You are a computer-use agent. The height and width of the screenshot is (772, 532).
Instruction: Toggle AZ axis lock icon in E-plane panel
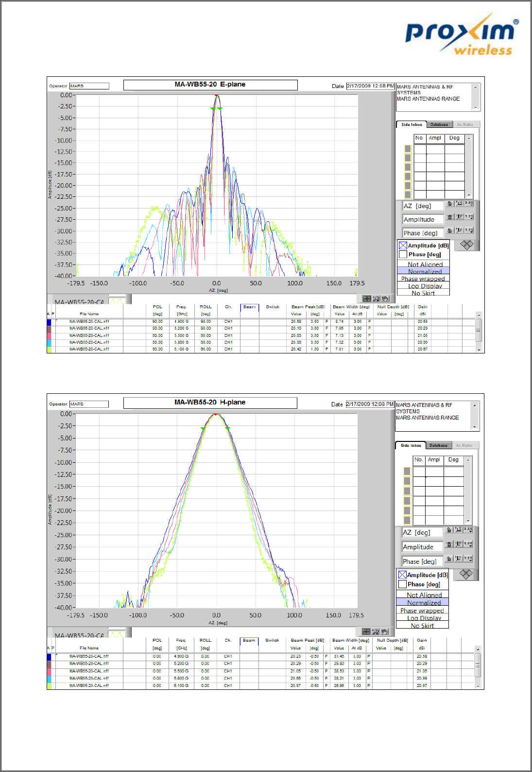(450, 204)
